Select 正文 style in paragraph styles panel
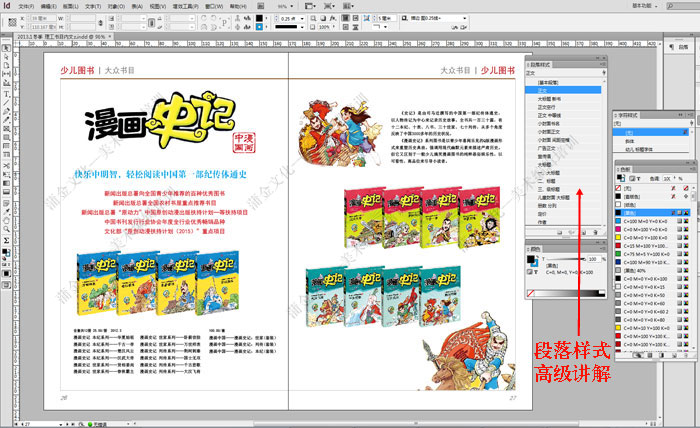Image resolution: width=700 pixels, height=428 pixels. 563,90
